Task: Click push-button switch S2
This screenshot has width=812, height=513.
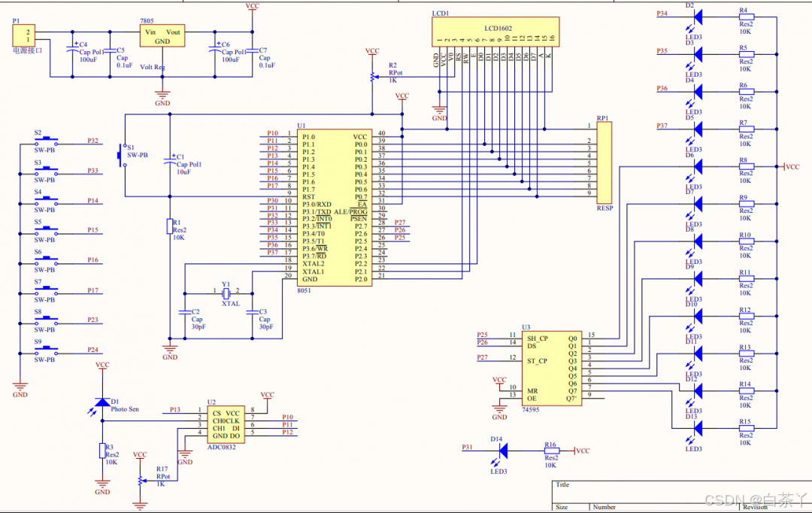Action: 46,141
